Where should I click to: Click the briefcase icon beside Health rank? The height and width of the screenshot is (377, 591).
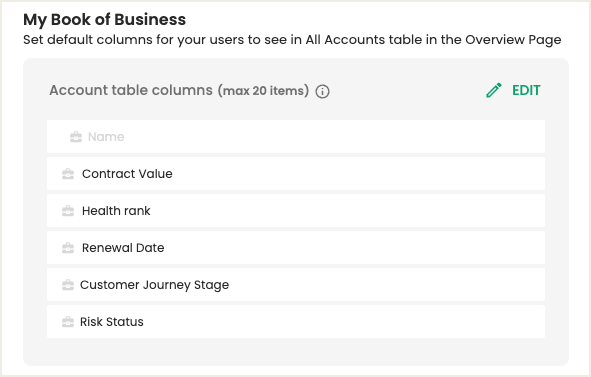[68, 211]
